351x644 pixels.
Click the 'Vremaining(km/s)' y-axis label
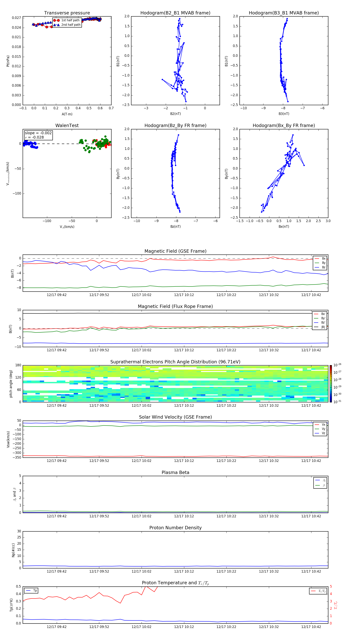(x=8, y=173)
